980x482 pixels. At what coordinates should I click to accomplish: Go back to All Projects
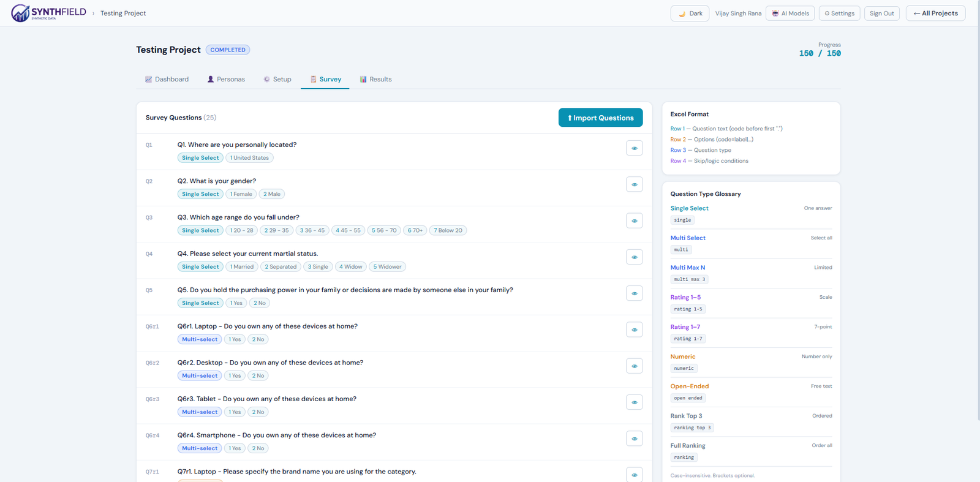click(936, 13)
